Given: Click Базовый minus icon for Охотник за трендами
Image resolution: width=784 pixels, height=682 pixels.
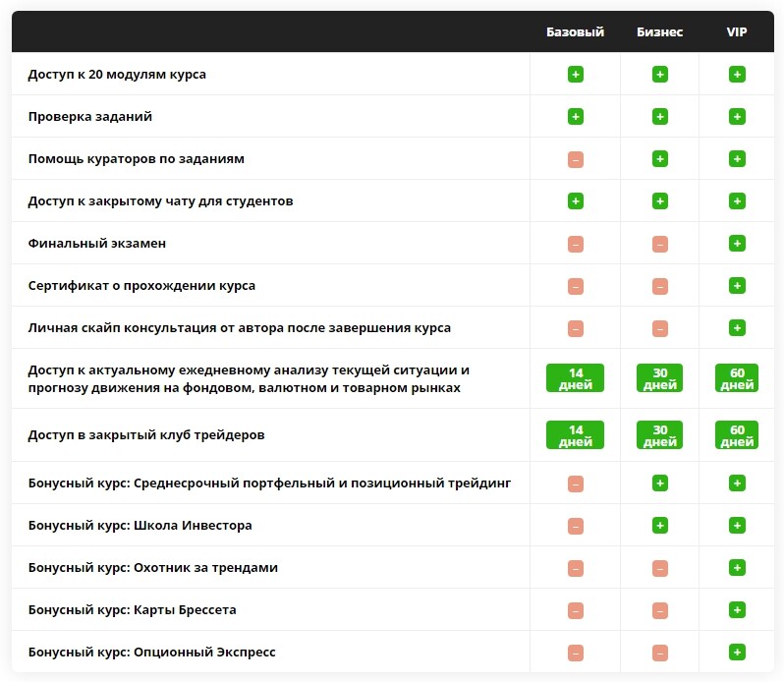Looking at the screenshot, I should (576, 569).
